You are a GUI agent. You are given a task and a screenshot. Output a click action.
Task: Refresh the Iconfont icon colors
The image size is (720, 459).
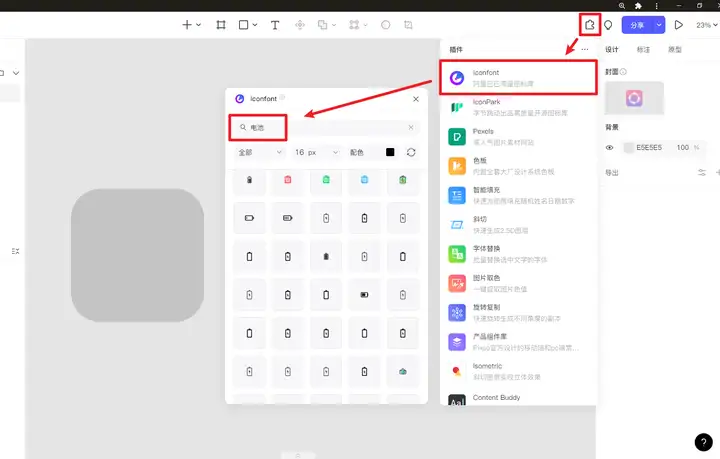[x=411, y=152]
